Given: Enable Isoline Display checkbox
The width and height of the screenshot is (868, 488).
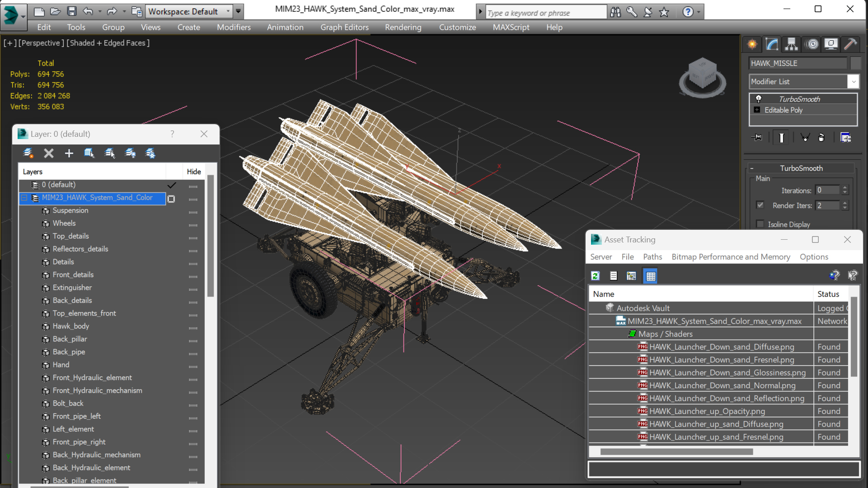Looking at the screenshot, I should tap(760, 224).
